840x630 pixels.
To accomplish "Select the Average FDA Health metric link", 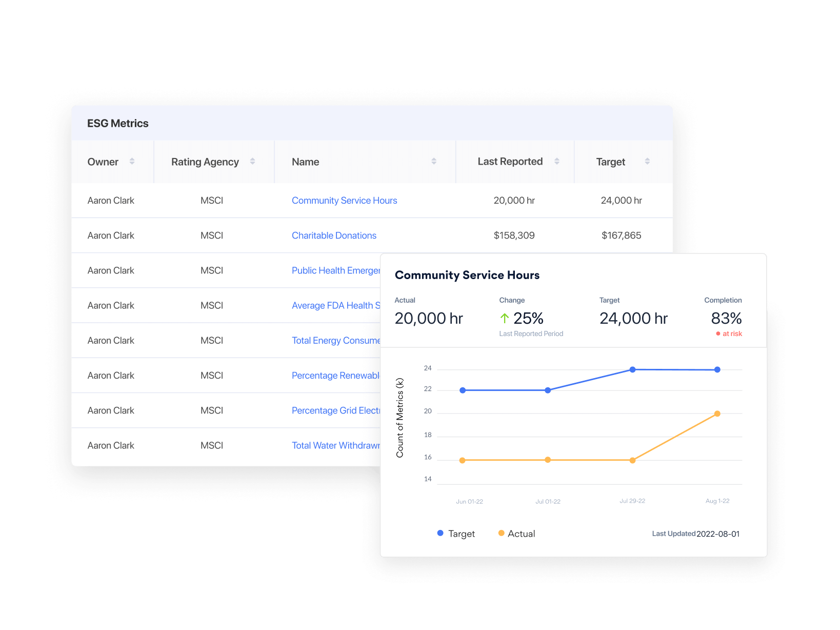I will pyautogui.click(x=335, y=305).
